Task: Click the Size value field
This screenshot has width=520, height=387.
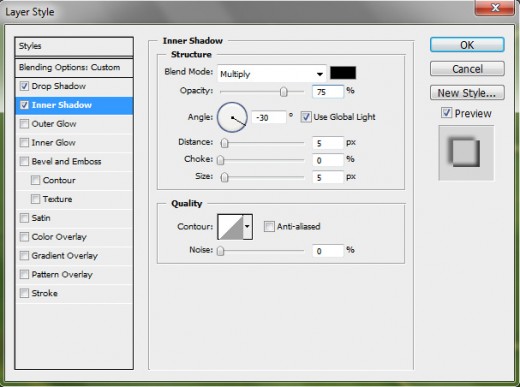Action: 328,177
